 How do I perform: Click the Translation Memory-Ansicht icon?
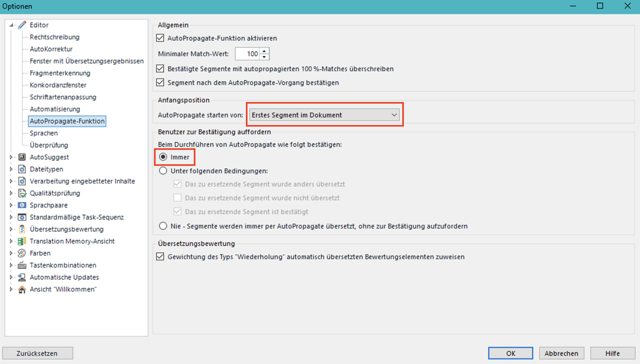(x=22, y=241)
